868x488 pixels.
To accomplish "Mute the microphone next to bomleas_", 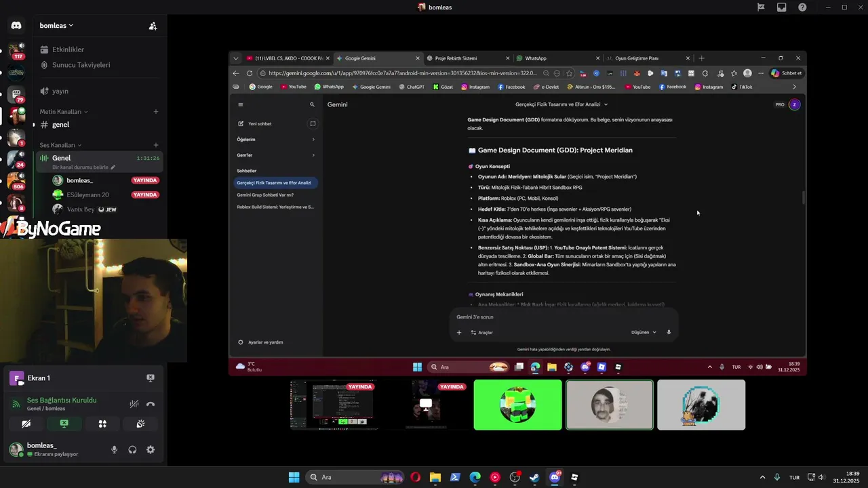I will point(114,449).
